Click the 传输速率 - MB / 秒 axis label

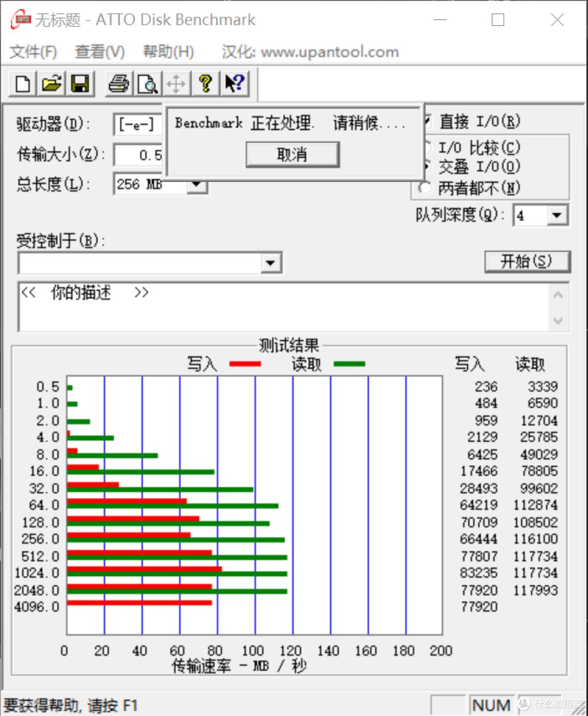[x=239, y=666]
